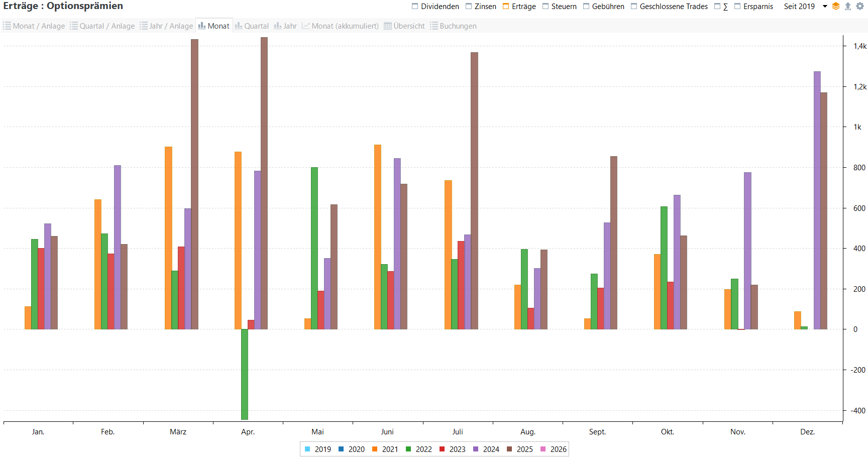Check the Geschlossene Trades checkbox
The image size is (868, 461).
click(634, 7)
